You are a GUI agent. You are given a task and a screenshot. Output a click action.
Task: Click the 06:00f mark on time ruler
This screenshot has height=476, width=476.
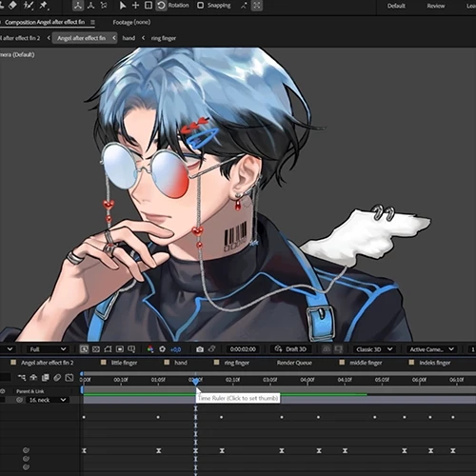(419, 379)
